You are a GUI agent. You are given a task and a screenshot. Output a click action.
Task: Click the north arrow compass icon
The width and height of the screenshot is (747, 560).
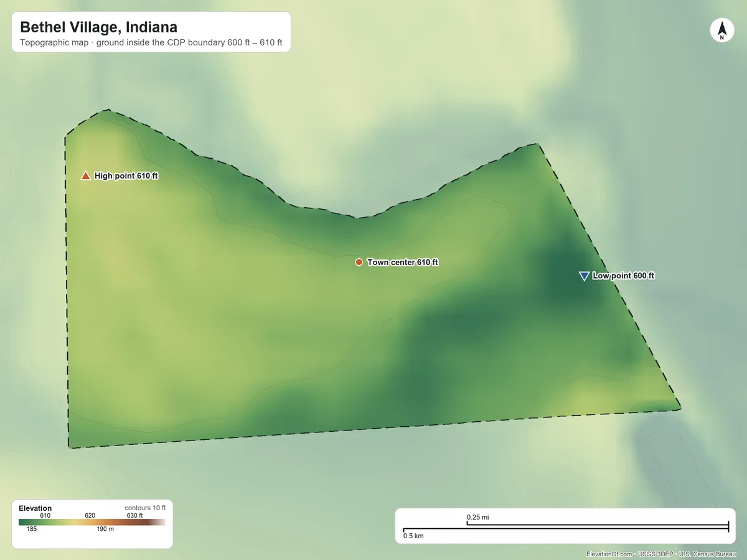click(x=722, y=31)
